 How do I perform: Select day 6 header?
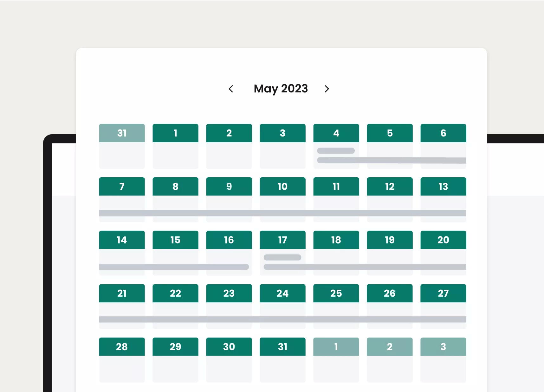point(443,133)
